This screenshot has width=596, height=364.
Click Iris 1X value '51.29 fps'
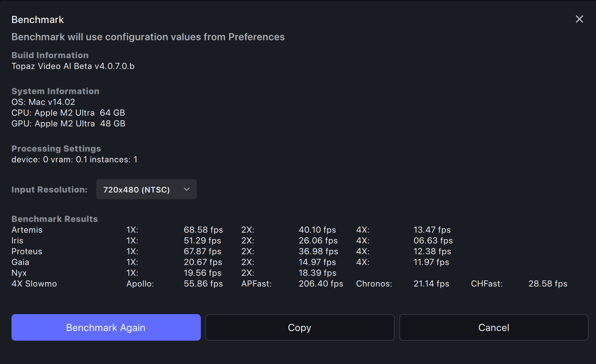(202, 241)
